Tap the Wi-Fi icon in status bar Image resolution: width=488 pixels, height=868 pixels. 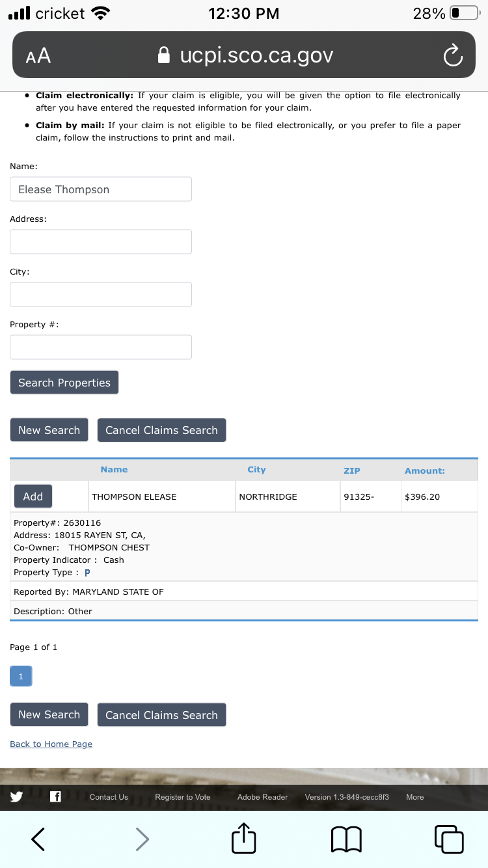(x=100, y=13)
